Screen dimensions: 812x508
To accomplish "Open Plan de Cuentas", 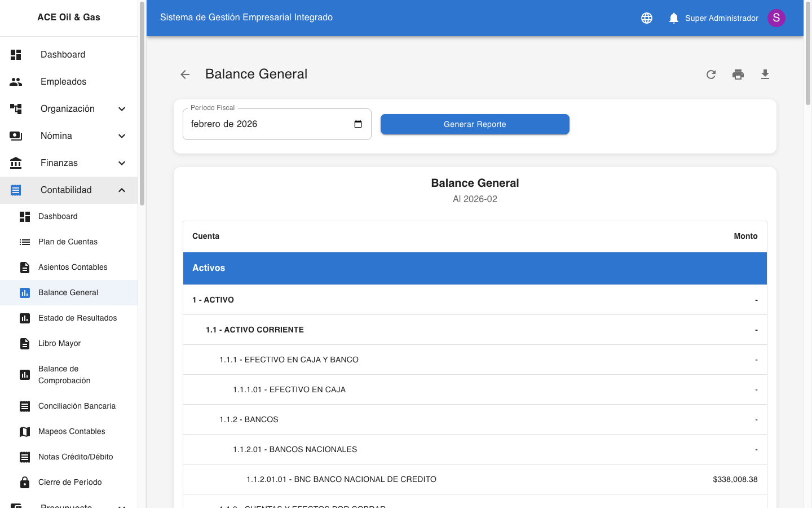I will click(68, 242).
